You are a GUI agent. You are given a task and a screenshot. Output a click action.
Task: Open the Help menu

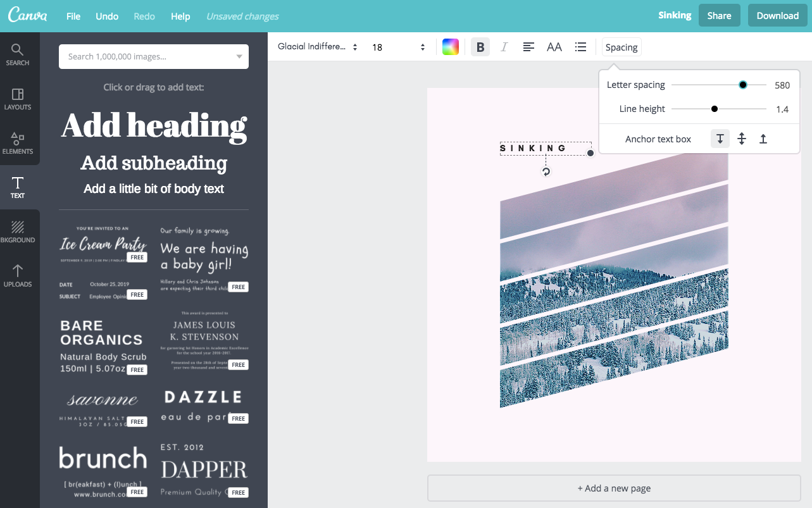[x=180, y=16]
